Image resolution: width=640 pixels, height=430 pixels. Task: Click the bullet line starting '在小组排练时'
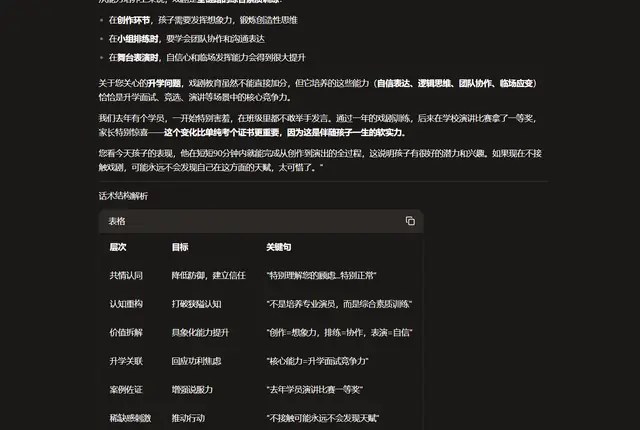[187, 39]
